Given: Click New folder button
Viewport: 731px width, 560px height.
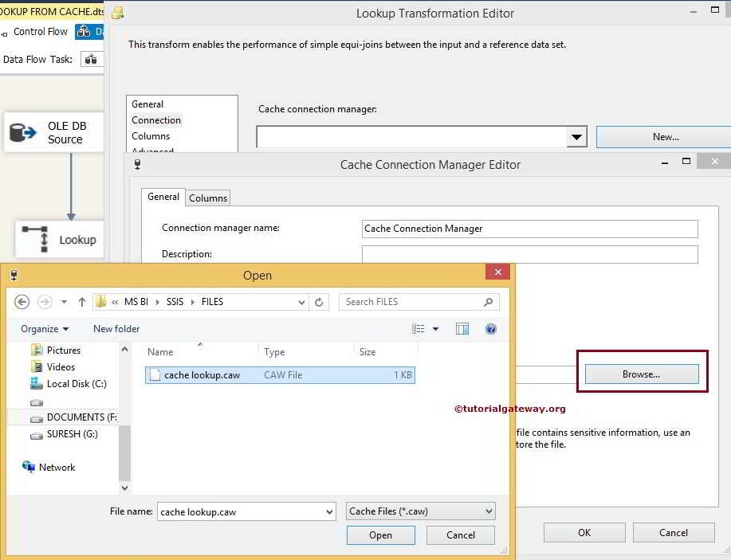Looking at the screenshot, I should tap(116, 329).
